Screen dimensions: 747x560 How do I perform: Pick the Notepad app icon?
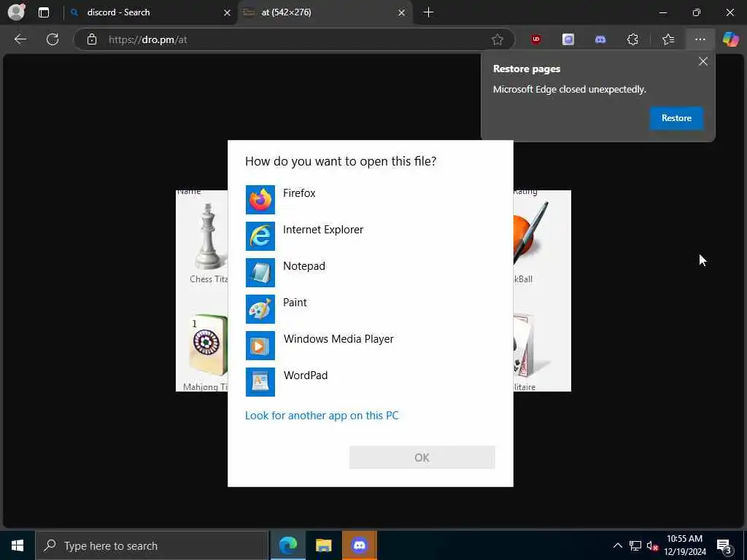[260, 273]
